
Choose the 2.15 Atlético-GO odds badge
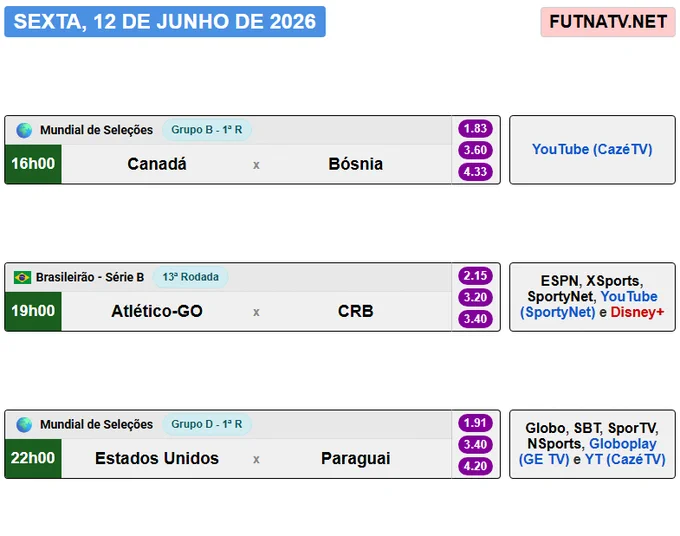(x=475, y=276)
